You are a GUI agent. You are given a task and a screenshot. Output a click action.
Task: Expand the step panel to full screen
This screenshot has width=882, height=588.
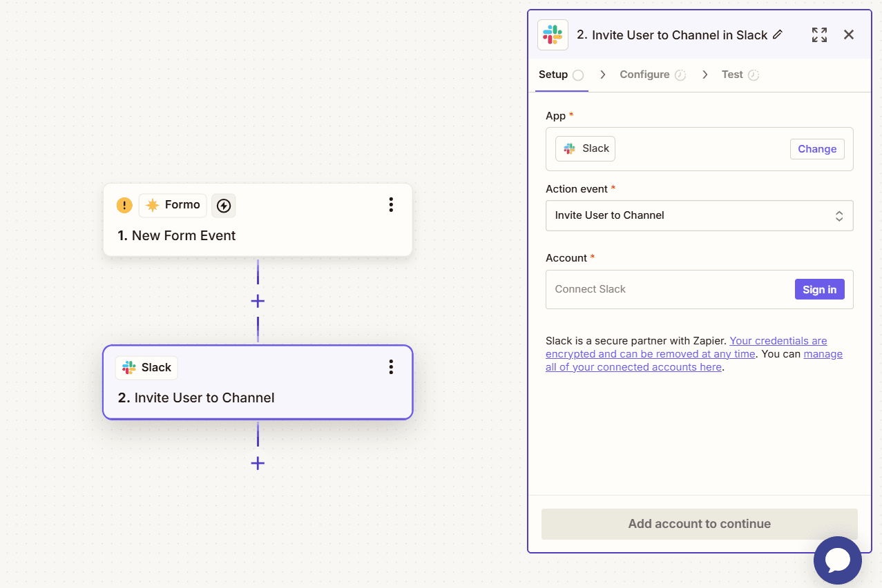click(819, 35)
